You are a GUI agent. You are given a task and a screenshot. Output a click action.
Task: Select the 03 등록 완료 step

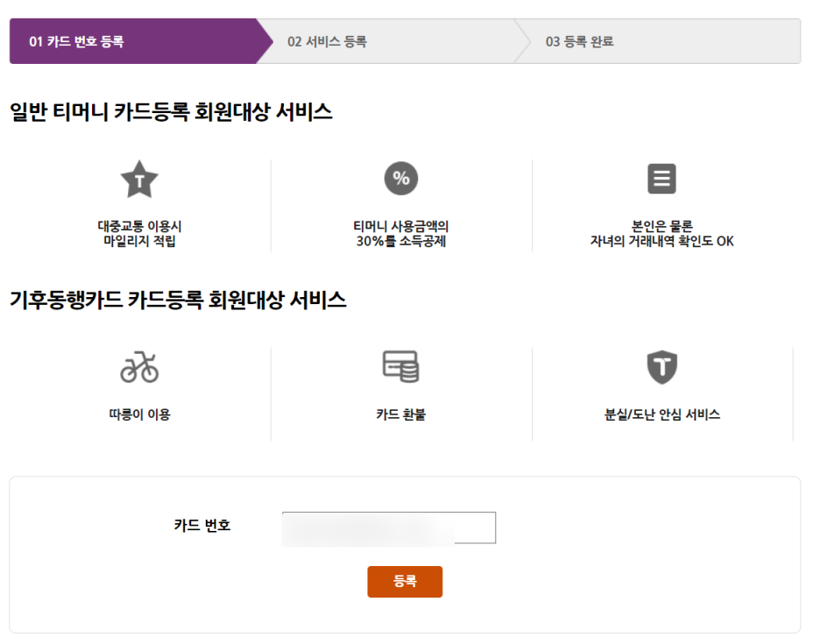point(659,41)
